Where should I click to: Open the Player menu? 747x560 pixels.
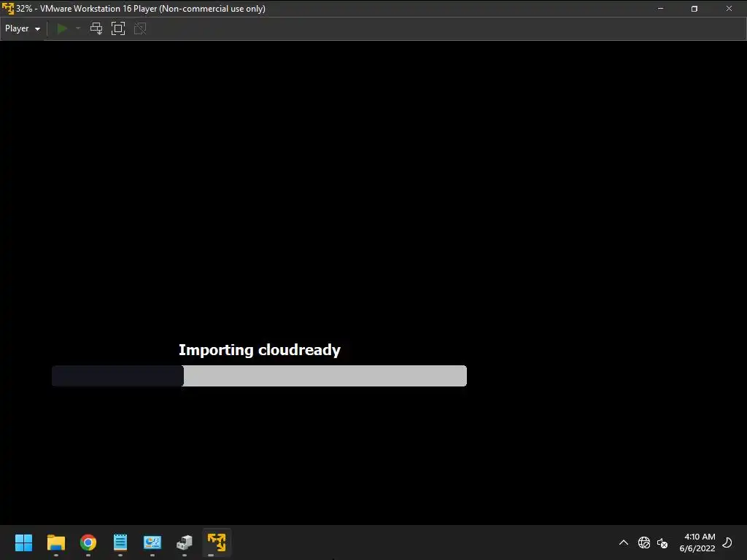point(23,28)
